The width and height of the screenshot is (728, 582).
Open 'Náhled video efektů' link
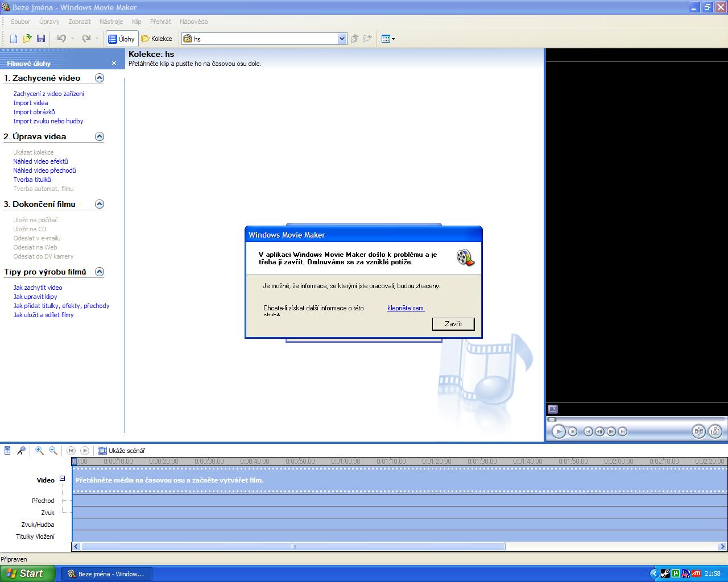[x=40, y=161]
